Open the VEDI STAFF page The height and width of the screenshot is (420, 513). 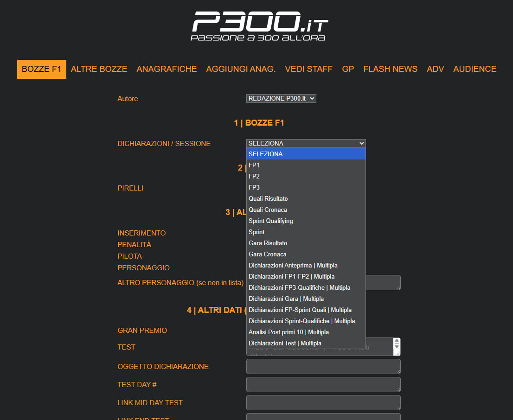(x=308, y=69)
